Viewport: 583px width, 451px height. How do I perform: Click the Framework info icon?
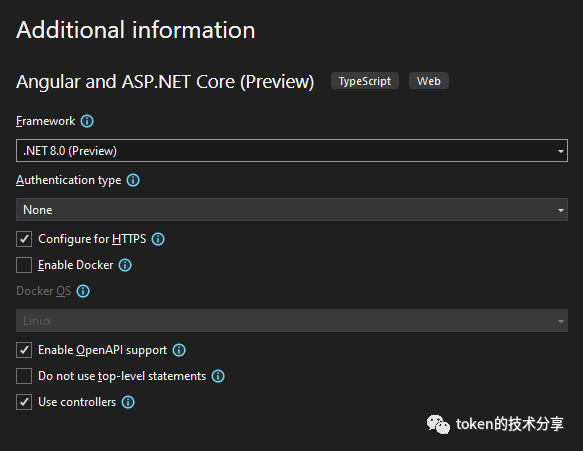87,121
